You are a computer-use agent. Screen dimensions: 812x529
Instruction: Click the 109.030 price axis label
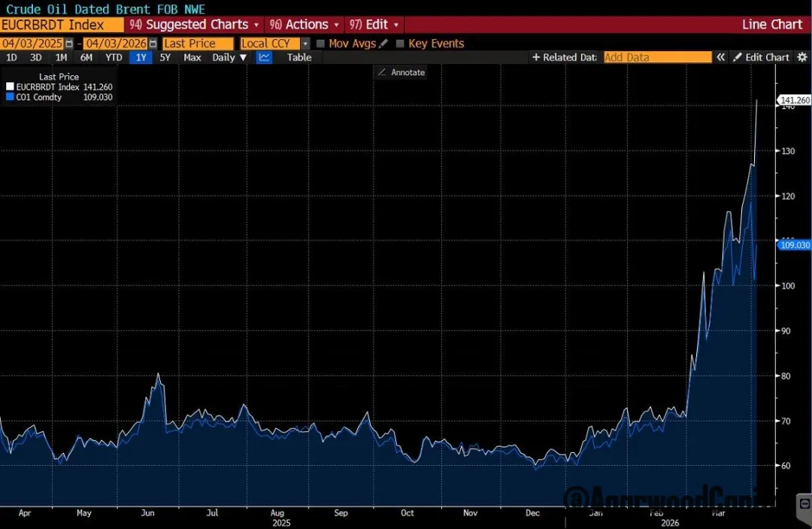tap(795, 245)
